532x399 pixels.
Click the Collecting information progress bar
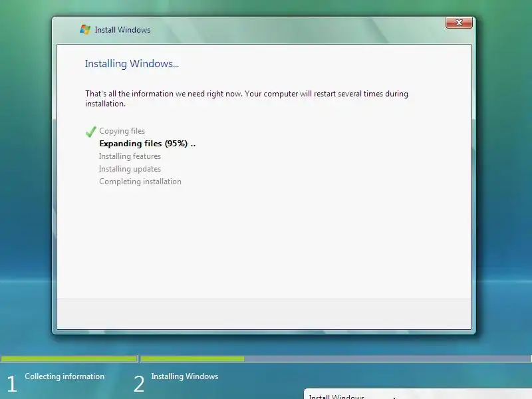pos(69,358)
